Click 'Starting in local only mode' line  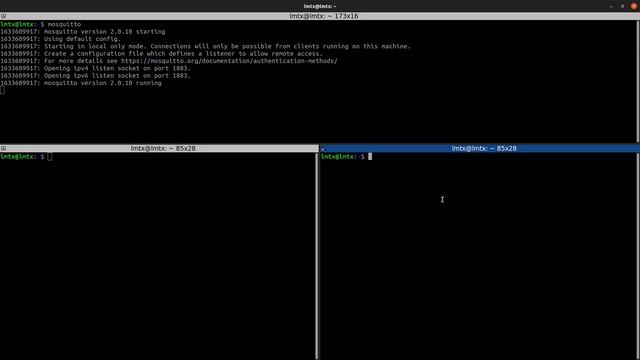[x=205, y=46]
